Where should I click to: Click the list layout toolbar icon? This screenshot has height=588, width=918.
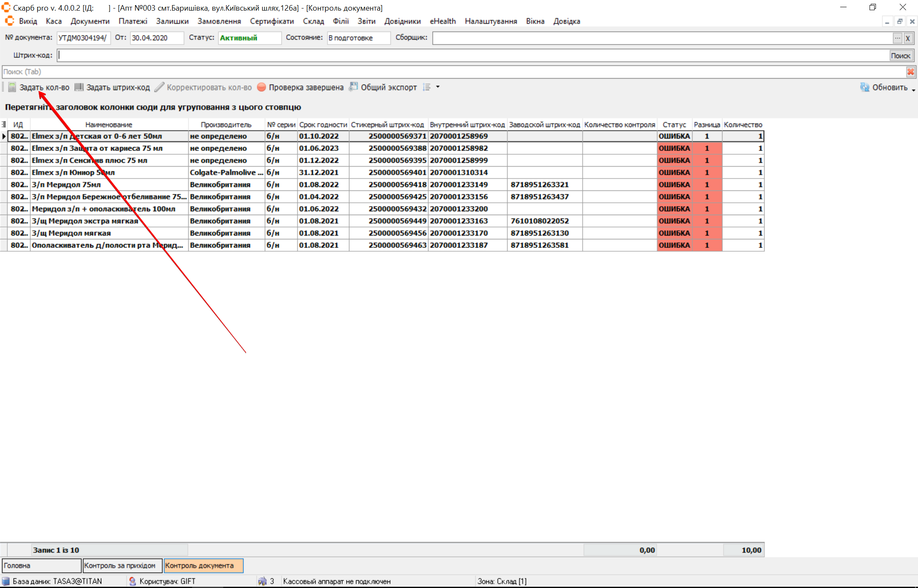tap(427, 88)
